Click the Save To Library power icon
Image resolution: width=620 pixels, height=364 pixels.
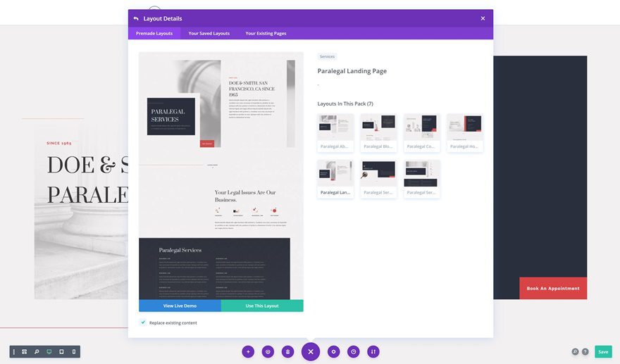268,352
